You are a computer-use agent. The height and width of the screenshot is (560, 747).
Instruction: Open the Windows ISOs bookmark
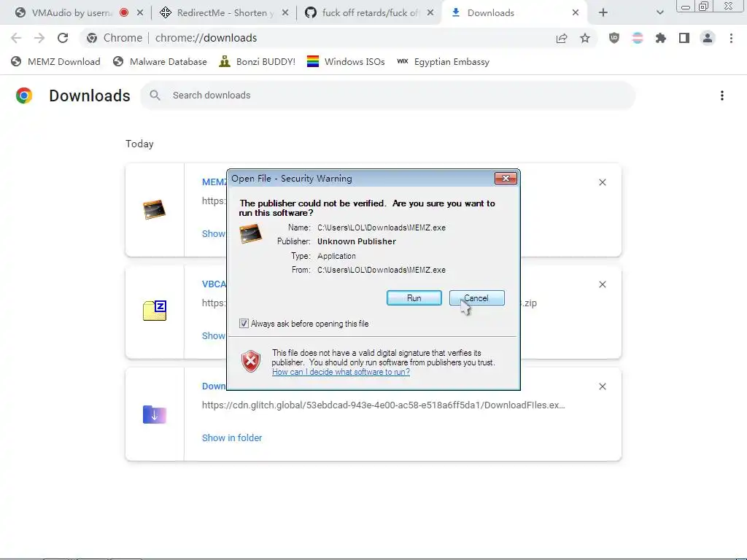pos(346,62)
